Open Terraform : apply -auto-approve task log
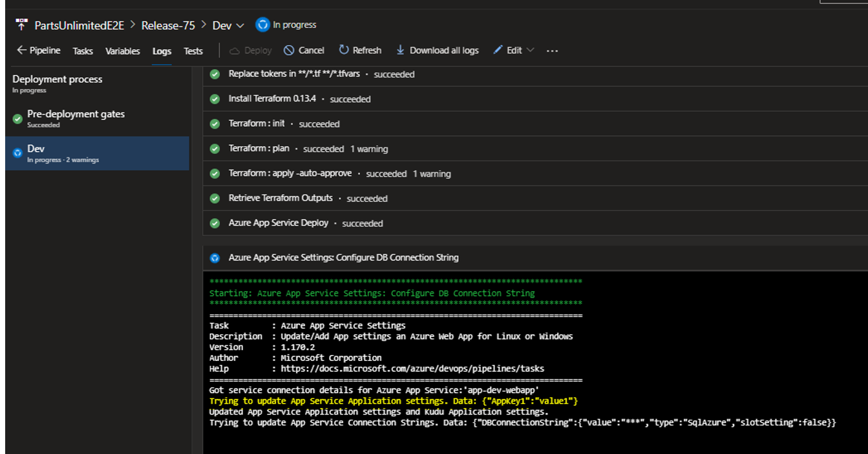This screenshot has width=868, height=454. coord(535,173)
